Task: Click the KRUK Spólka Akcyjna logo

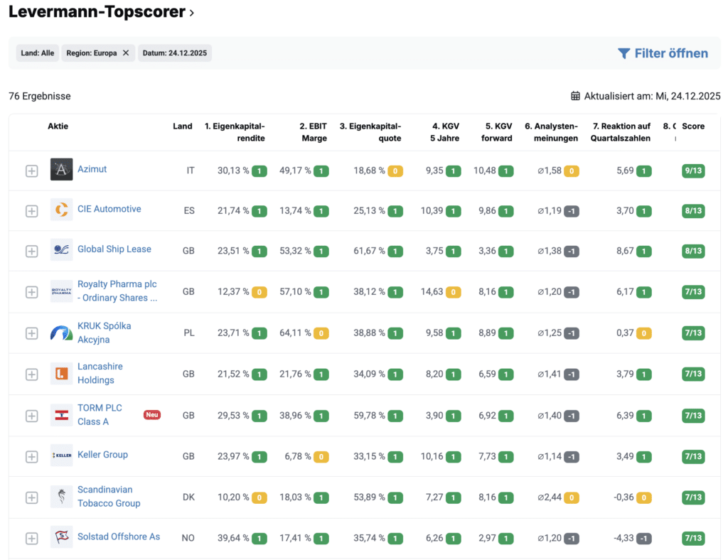Action: (62, 333)
